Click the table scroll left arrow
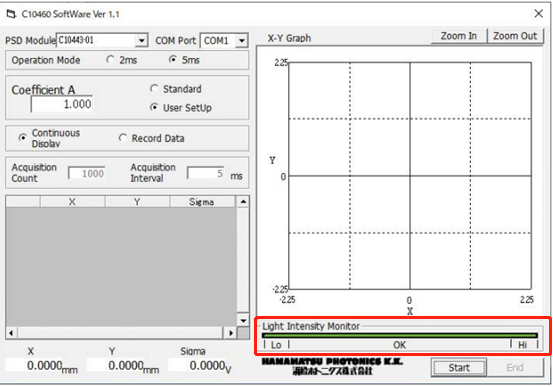The width and height of the screenshot is (553, 387). 12,333
